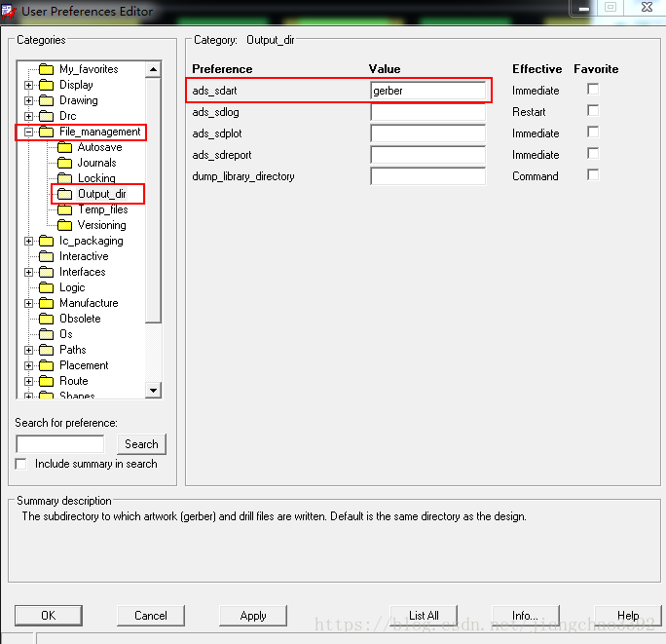The width and height of the screenshot is (666, 644).
Task: Mark ads_sdreport as favorite
Action: click(593, 154)
